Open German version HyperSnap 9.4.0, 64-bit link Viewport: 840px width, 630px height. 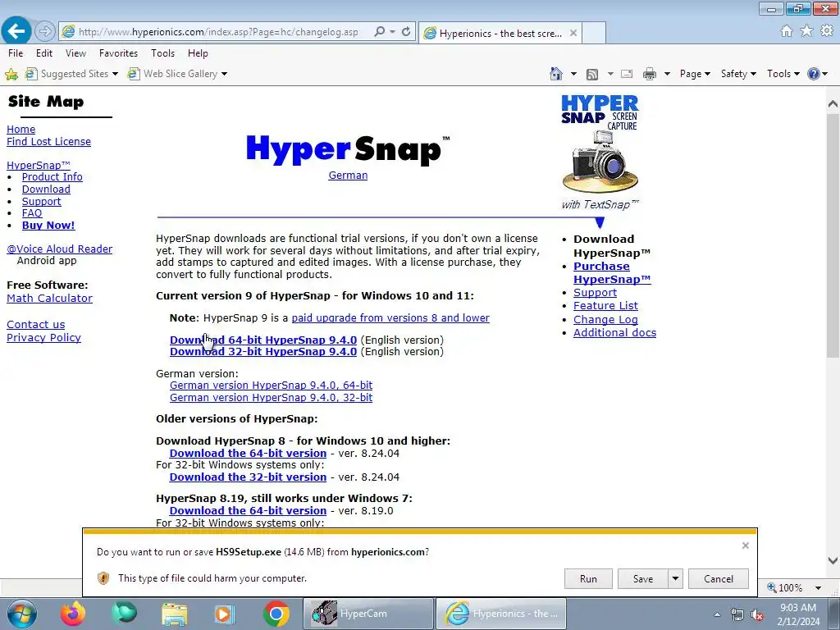tap(271, 386)
